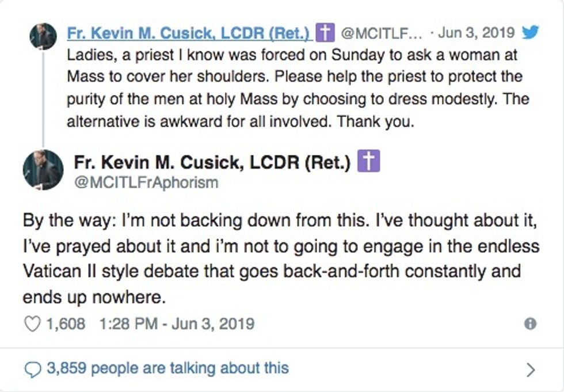Like the tweet with the heart icon

(32, 324)
